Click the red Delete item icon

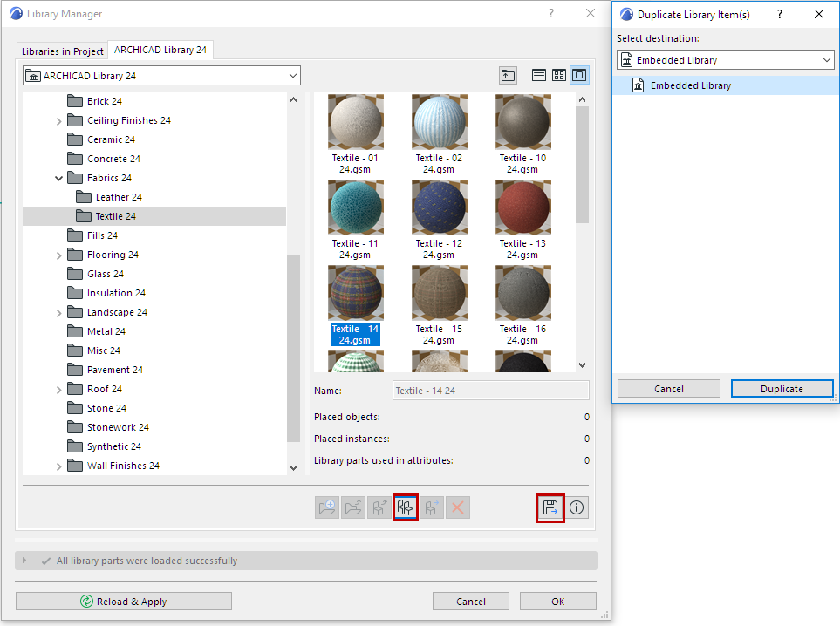(x=458, y=507)
